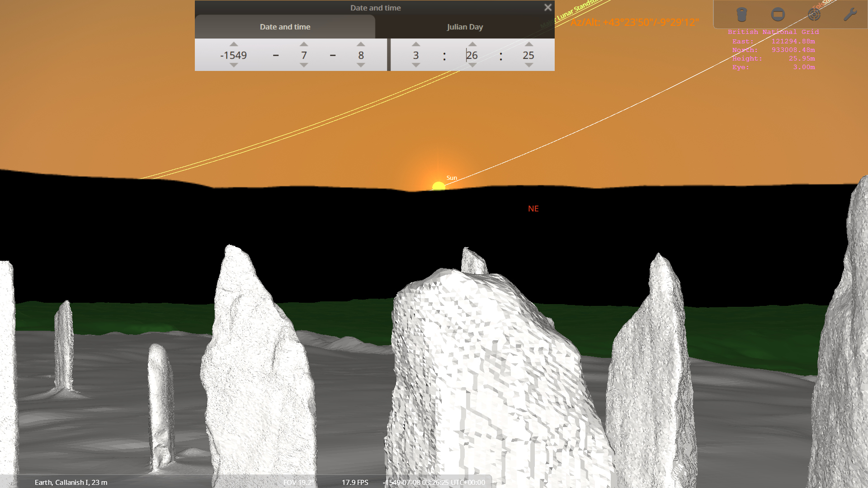Image resolution: width=868 pixels, height=488 pixels.
Task: Open the wrench settings icon
Action: [x=849, y=14]
